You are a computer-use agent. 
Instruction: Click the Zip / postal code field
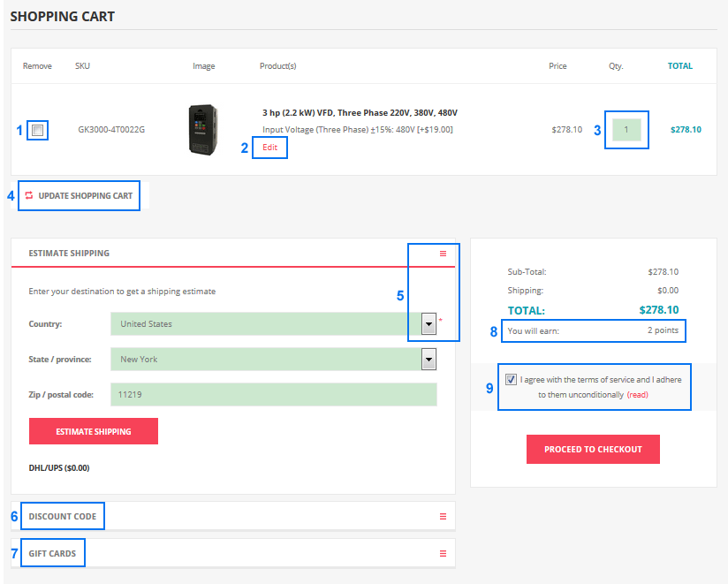(274, 394)
